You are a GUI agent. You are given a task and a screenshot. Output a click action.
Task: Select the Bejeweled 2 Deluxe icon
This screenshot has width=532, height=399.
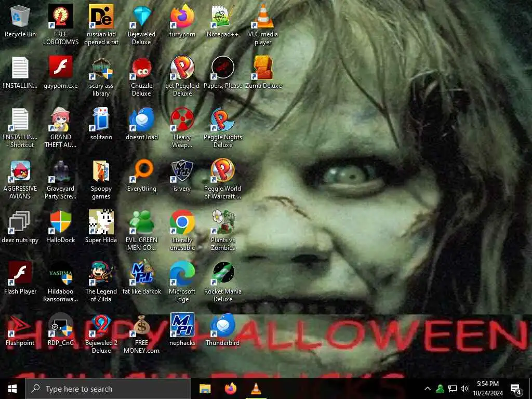(101, 326)
